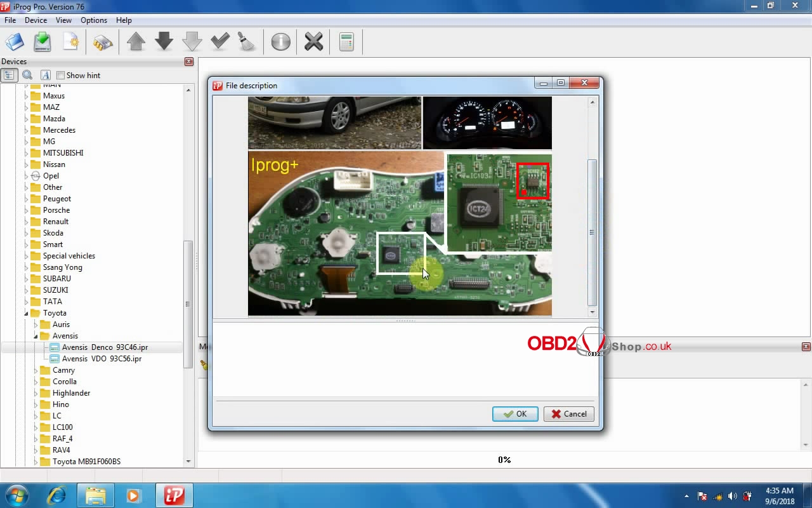Click the broom clean toolbar icon
Screen dimensions: 812x508
246,43
